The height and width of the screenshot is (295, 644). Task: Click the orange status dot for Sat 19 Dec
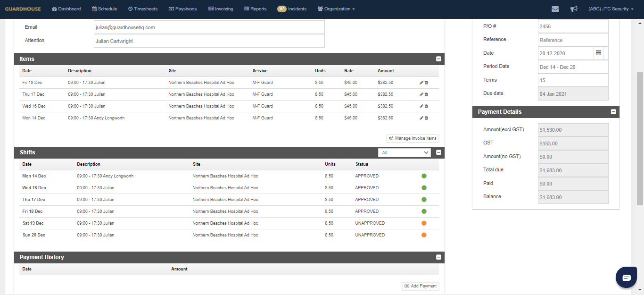[424, 223]
